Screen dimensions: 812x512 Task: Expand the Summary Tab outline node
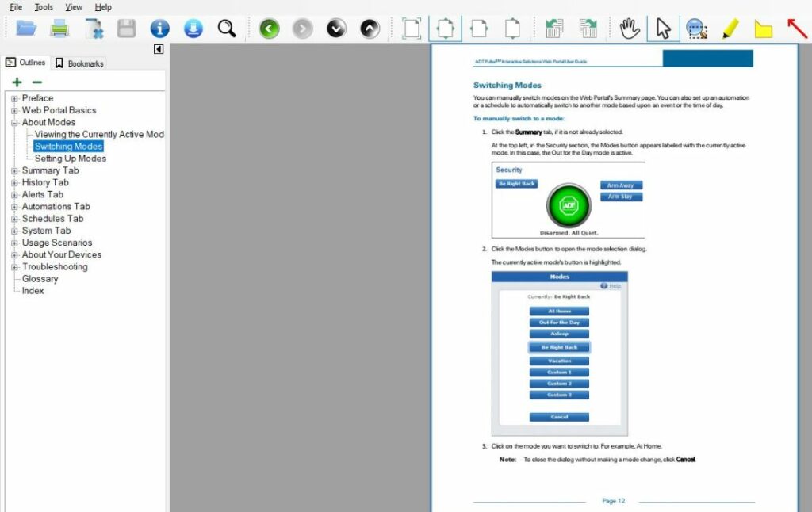click(14, 171)
